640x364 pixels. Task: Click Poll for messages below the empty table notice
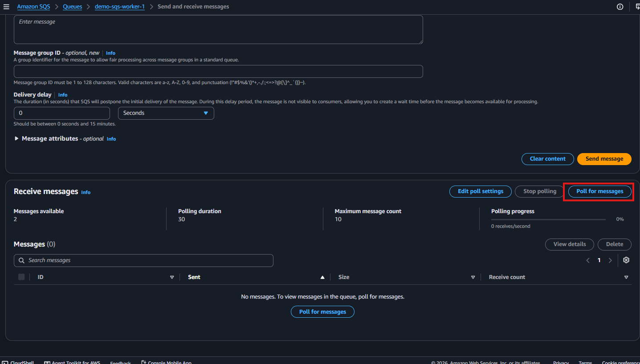pyautogui.click(x=322, y=311)
